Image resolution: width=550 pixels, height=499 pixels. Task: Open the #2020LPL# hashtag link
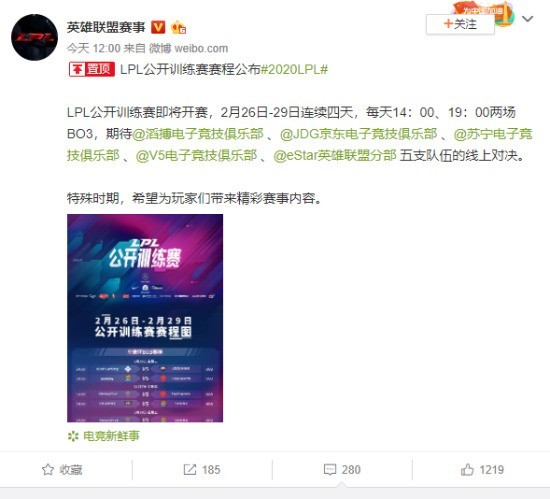coord(294,69)
